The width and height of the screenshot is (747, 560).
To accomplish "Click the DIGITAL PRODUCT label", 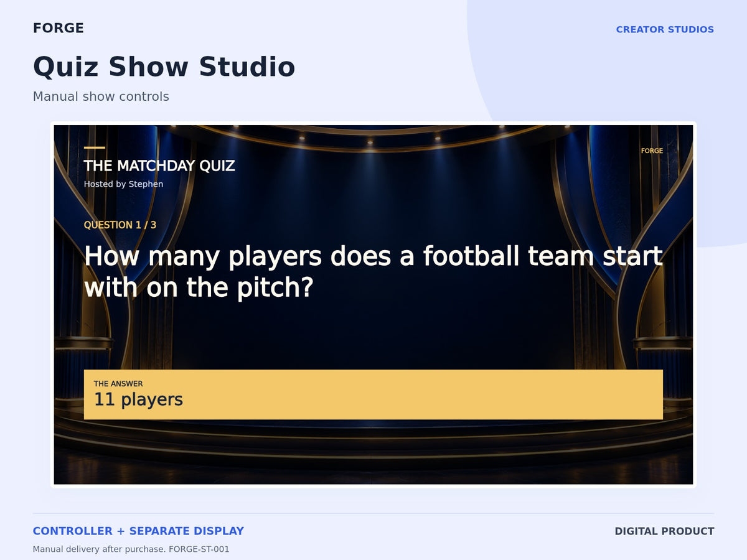I will (664, 531).
